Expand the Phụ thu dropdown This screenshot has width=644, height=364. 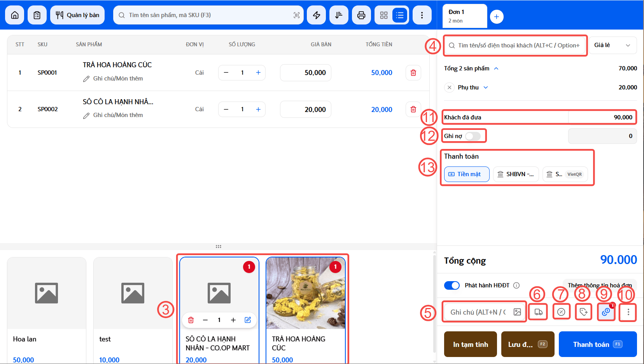click(486, 87)
